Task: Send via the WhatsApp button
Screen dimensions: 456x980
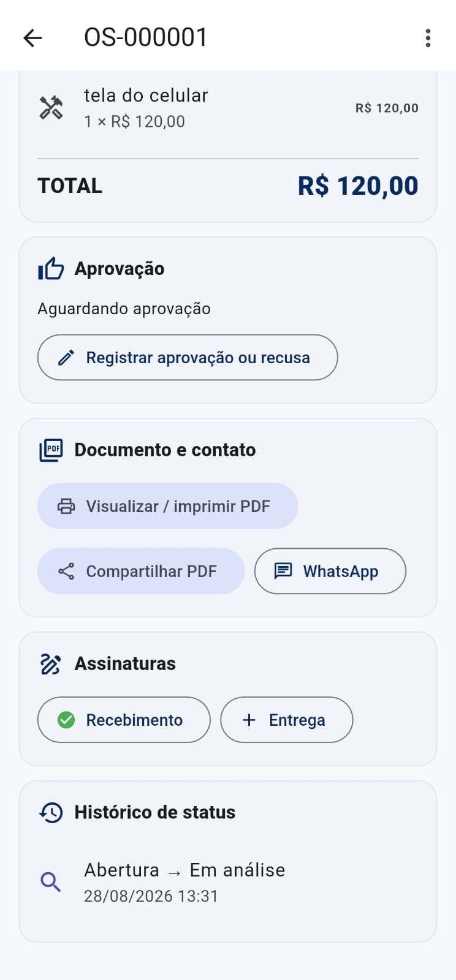Action: 330,571
